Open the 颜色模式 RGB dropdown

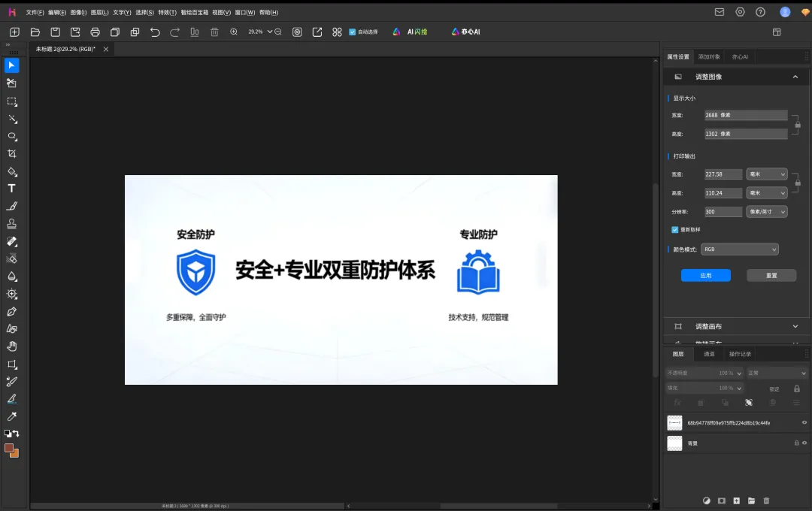740,249
